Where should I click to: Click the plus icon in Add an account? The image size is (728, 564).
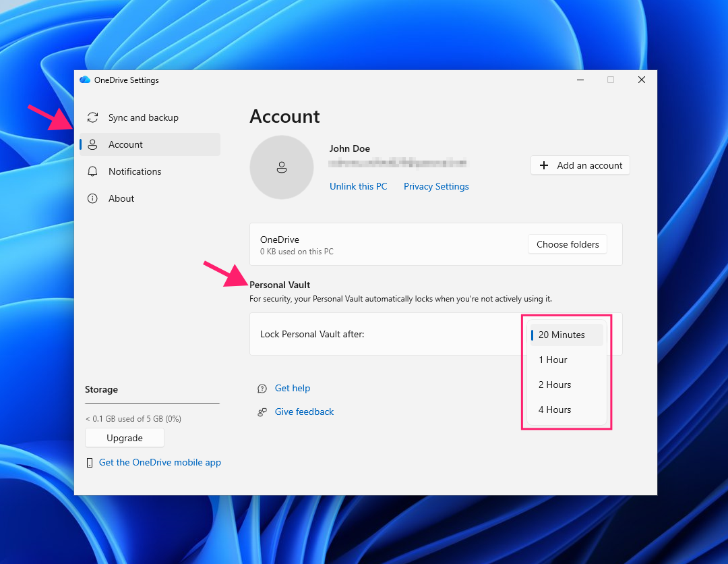point(544,165)
